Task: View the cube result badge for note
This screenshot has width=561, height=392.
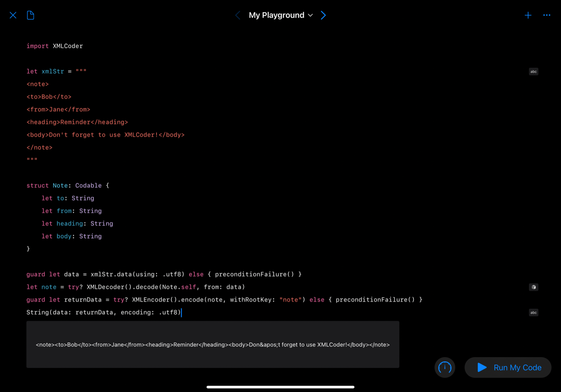Action: click(534, 287)
